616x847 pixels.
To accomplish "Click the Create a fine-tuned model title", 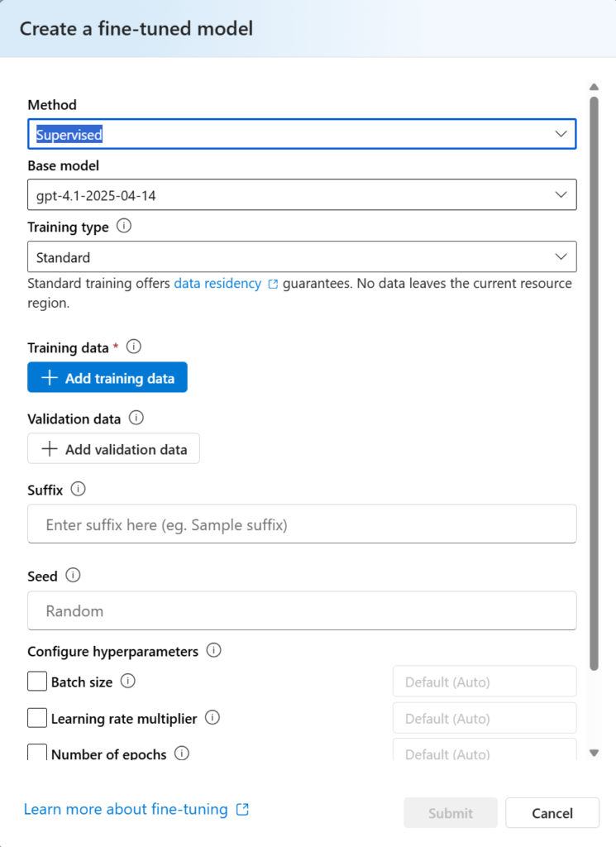I will [x=136, y=29].
